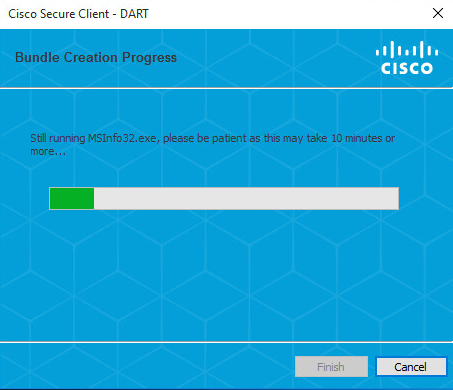
Task: Click the white divider line below the header
Action: point(226,88)
